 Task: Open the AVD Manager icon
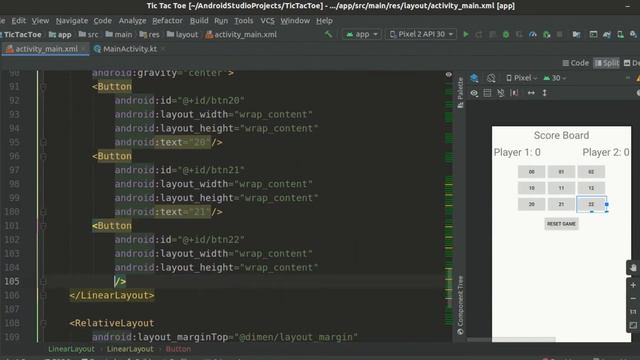(x=620, y=35)
